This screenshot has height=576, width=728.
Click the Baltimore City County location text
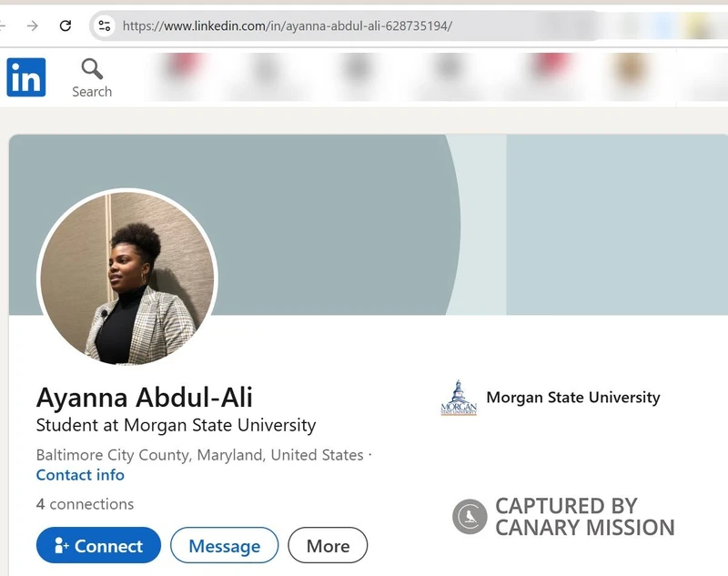(x=199, y=455)
